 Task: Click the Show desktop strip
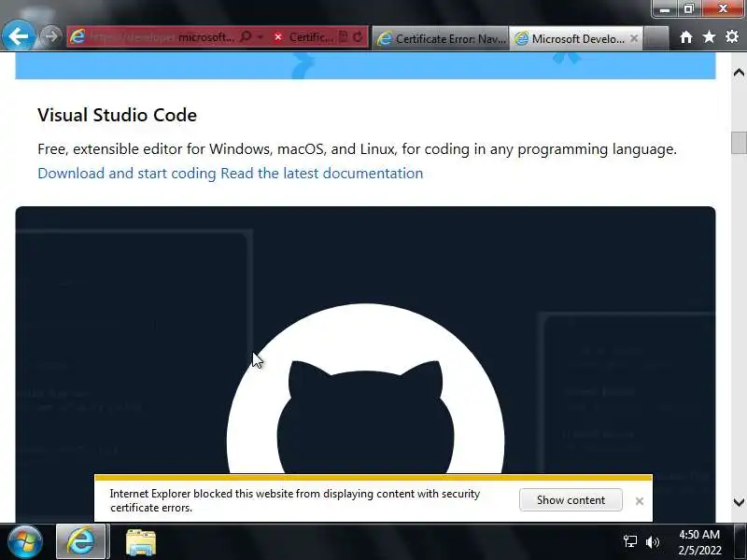point(741,542)
